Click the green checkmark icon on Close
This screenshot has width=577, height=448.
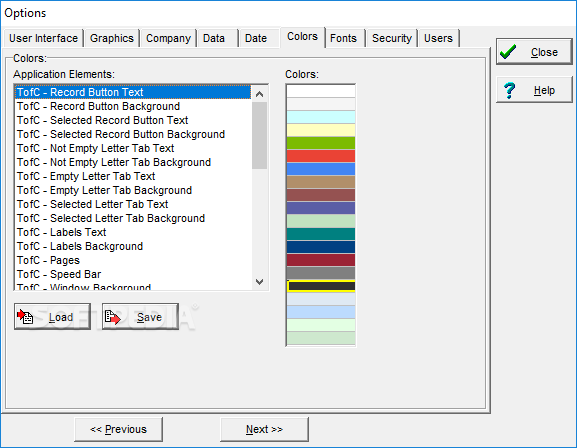508,52
